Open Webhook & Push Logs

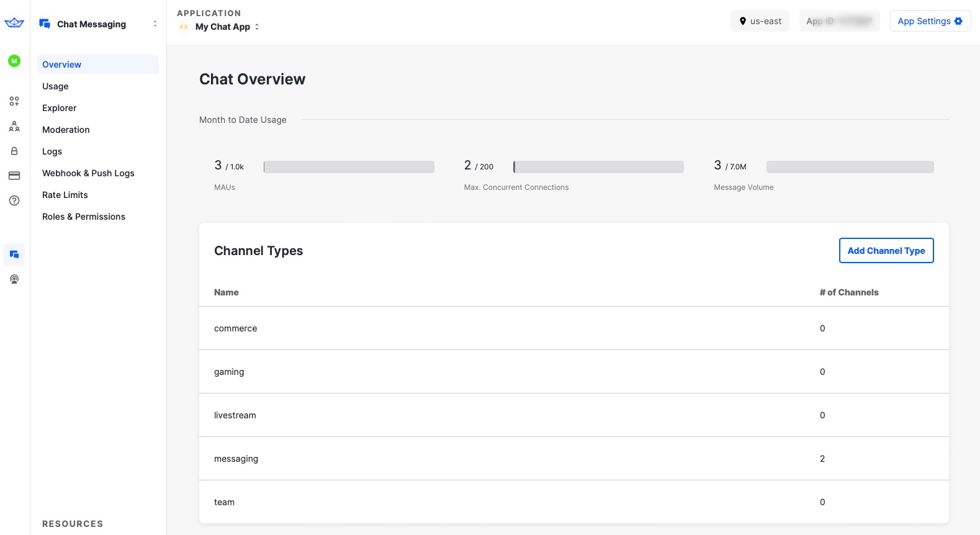[x=98, y=173]
